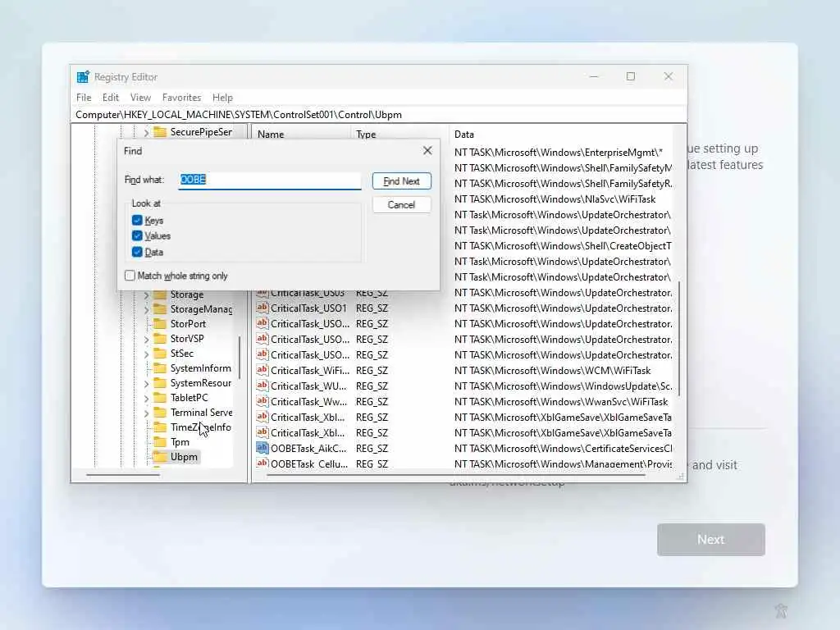Select the StorPort tree label
The image size is (840, 630).
click(188, 324)
